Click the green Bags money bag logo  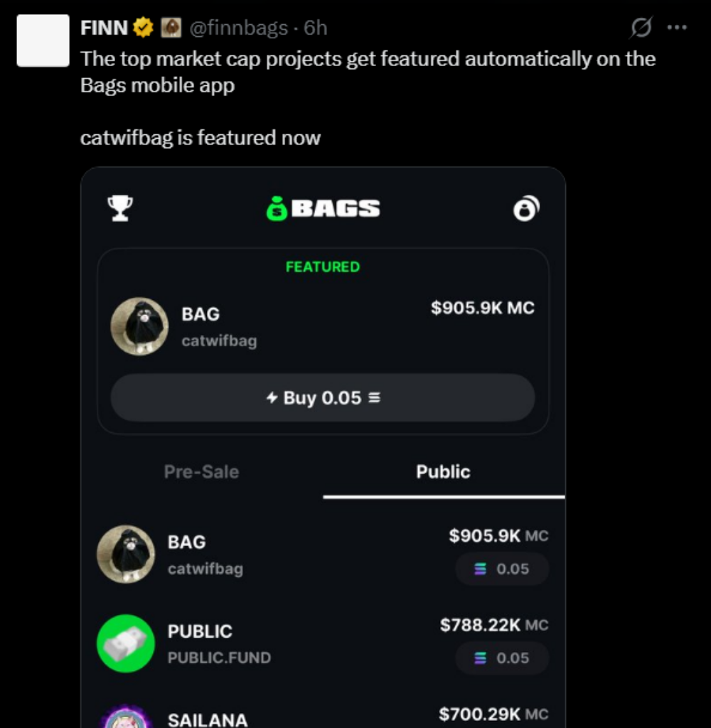pos(277,209)
